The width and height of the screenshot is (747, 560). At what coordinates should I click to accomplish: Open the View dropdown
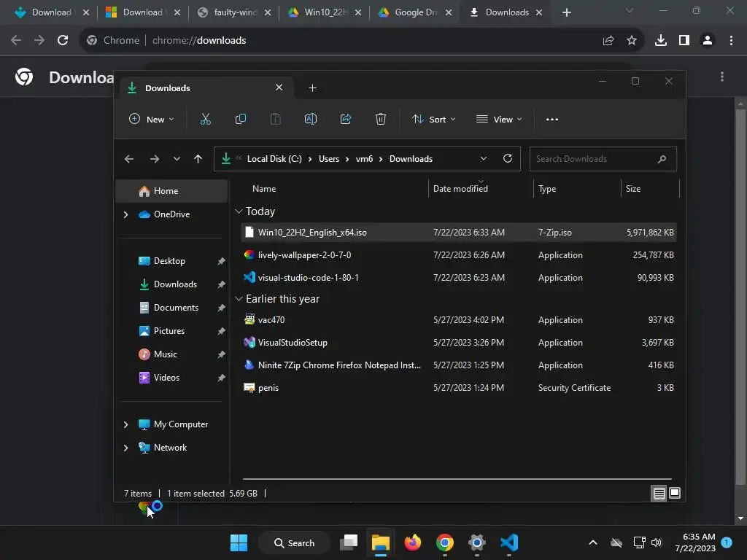(499, 119)
